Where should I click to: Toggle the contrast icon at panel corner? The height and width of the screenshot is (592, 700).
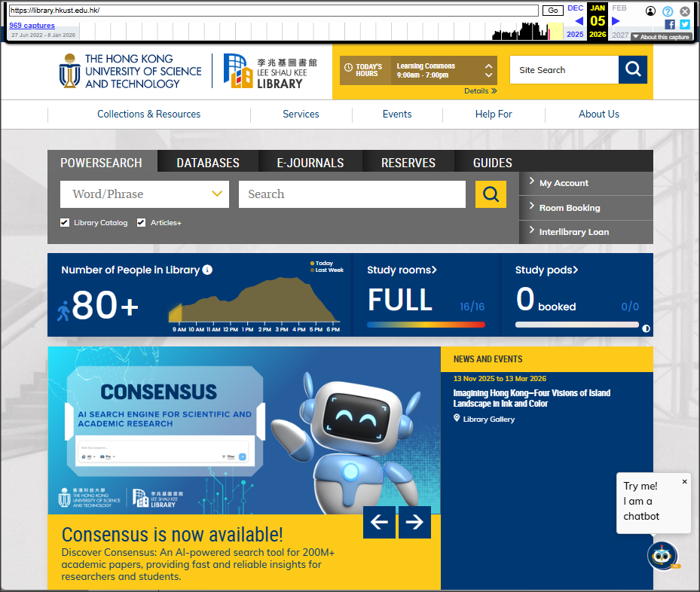[646, 328]
